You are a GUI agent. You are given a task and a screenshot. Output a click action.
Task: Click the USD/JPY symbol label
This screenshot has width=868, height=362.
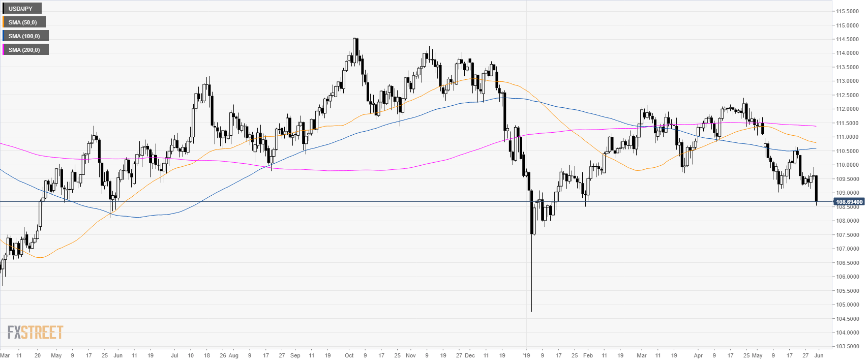tap(20, 9)
